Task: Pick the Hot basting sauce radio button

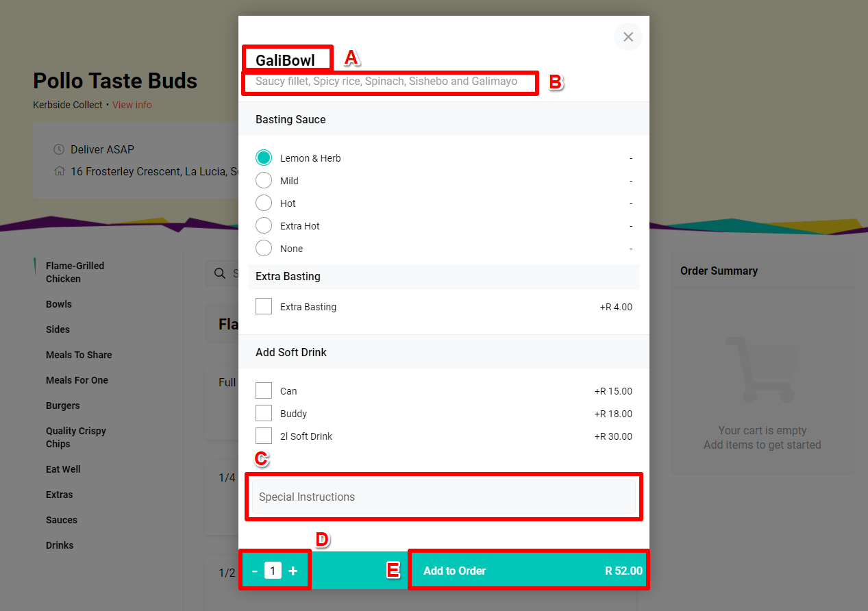Action: tap(264, 203)
